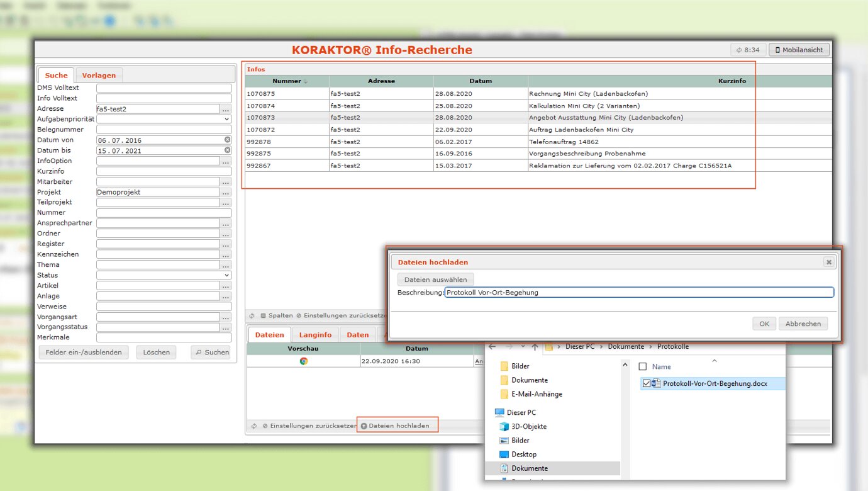This screenshot has width=868, height=491.
Task: Clear the Datum von field with the X icon
Action: point(228,140)
